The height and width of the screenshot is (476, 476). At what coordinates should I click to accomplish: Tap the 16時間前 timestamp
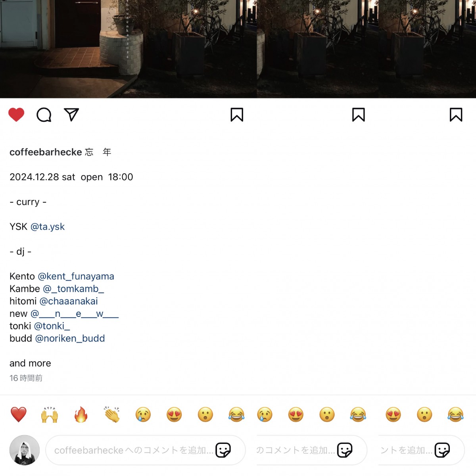[26, 378]
